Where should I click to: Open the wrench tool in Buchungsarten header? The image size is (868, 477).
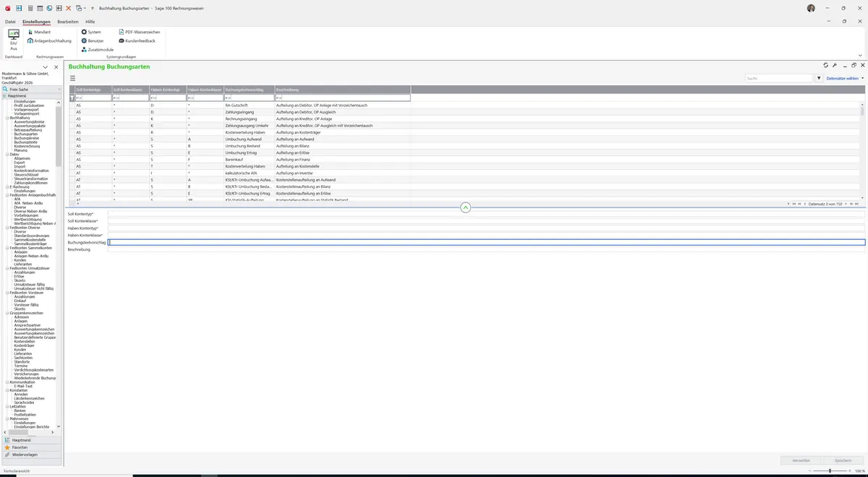[x=835, y=65]
